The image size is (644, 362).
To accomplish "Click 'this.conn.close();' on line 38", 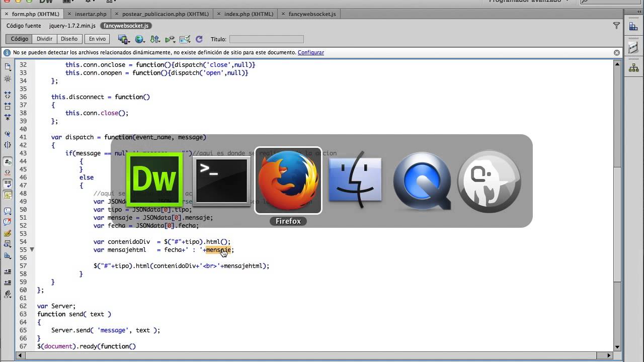I will click(97, 113).
